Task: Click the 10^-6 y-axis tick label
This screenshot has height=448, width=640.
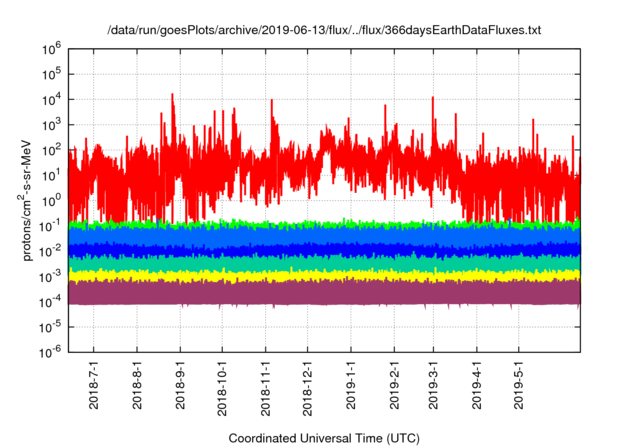Action: click(x=51, y=353)
